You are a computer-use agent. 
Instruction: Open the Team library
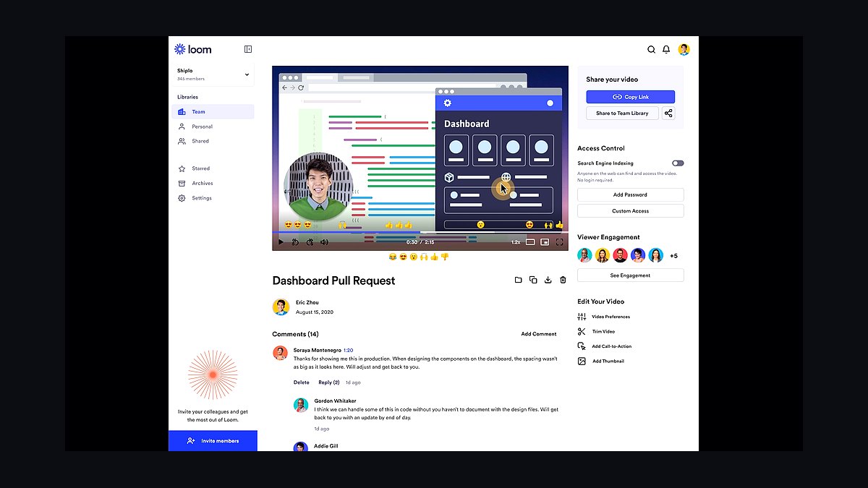pos(213,112)
